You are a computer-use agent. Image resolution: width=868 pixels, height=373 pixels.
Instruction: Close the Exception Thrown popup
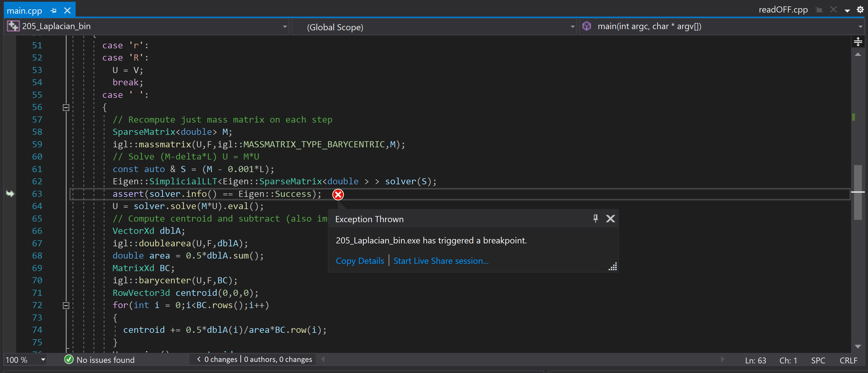[610, 219]
